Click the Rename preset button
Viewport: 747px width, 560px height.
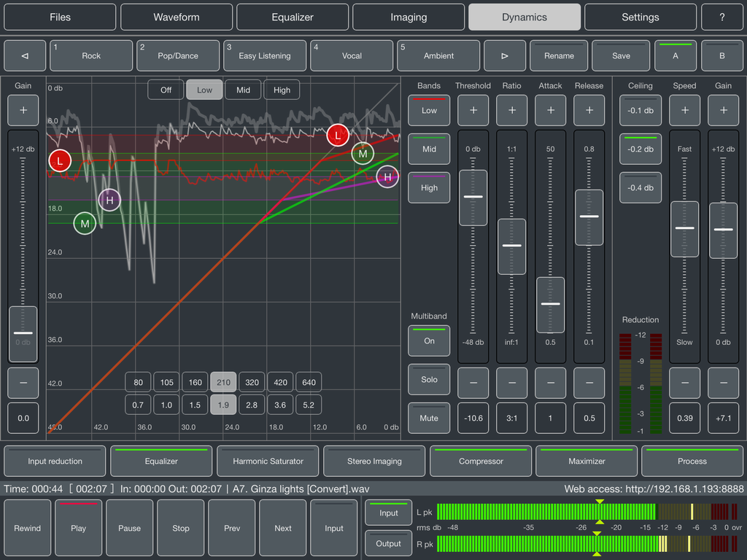(x=559, y=55)
